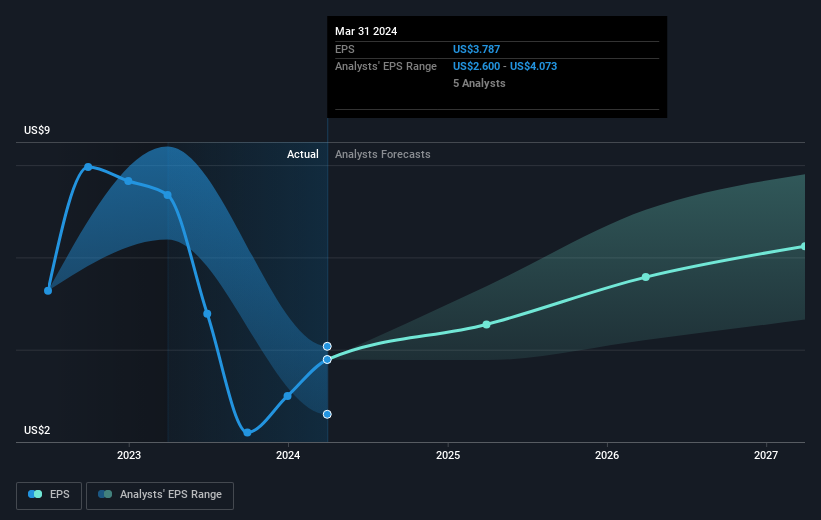Click the EPS data point at start of 2024
This screenshot has height=520, width=821.
(287, 396)
